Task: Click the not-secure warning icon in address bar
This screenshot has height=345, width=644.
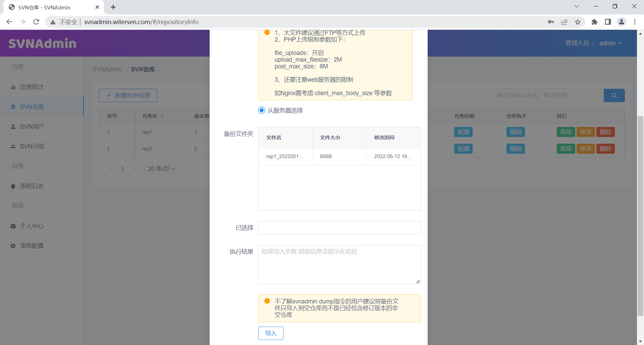Action: pos(53,22)
